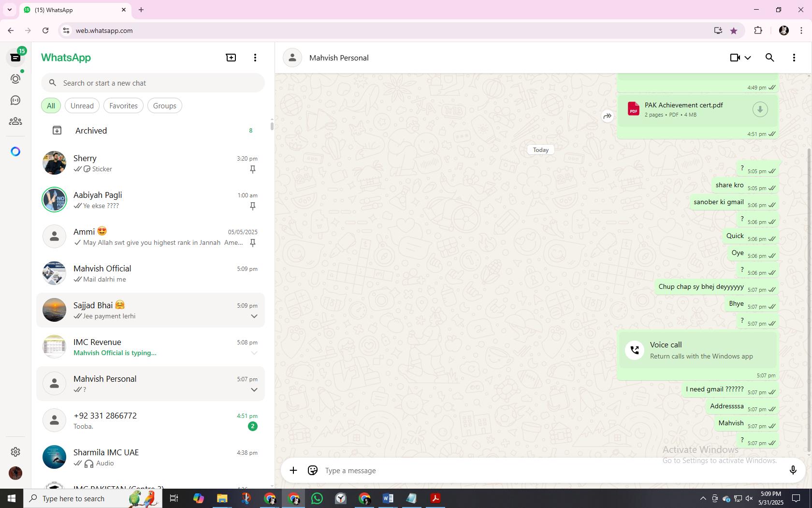The width and height of the screenshot is (812, 508).
Task: Search within the Mahvish Personal conversation
Action: coord(770,58)
